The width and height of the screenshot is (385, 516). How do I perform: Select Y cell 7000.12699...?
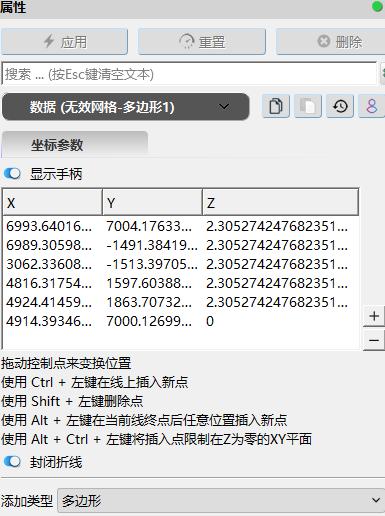pos(152,321)
